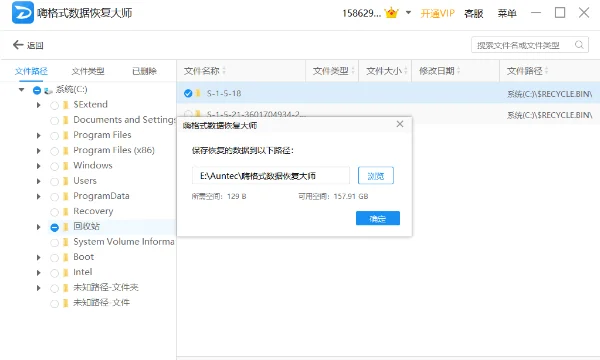
Task: Switch to 文件类型 tab
Action: pos(88,71)
